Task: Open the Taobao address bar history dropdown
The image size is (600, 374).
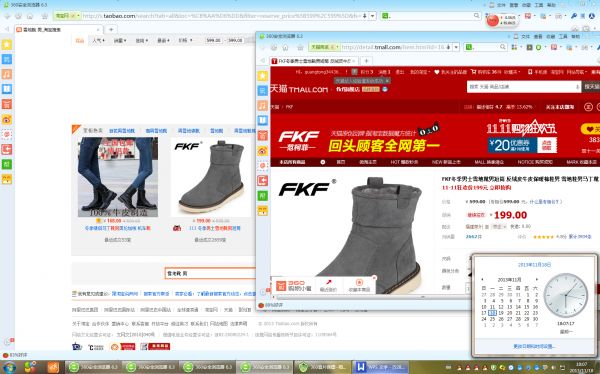Action: 372,16
